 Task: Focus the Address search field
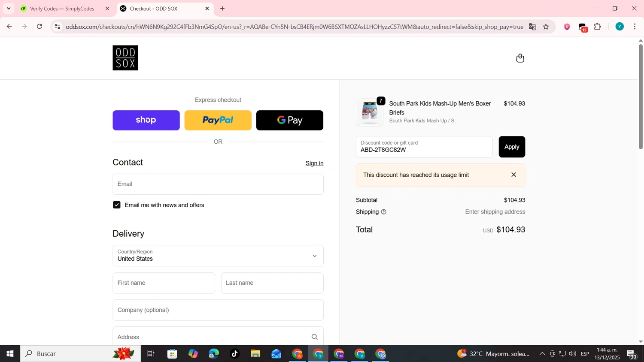click(x=218, y=337)
